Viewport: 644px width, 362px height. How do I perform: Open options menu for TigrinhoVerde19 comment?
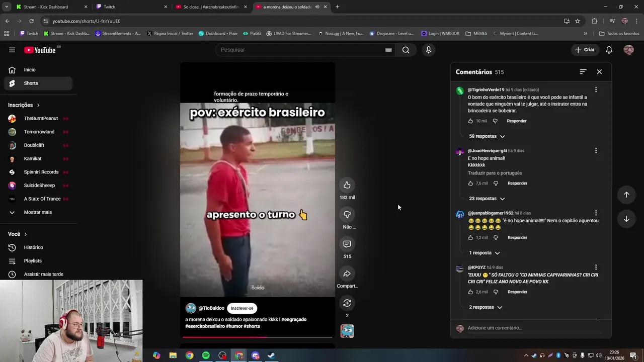coord(596,89)
